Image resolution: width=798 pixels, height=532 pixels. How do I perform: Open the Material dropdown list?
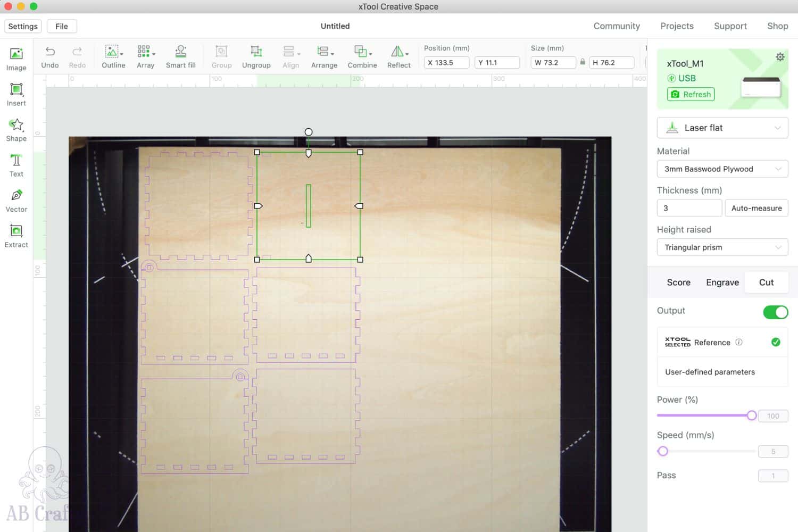pyautogui.click(x=722, y=169)
